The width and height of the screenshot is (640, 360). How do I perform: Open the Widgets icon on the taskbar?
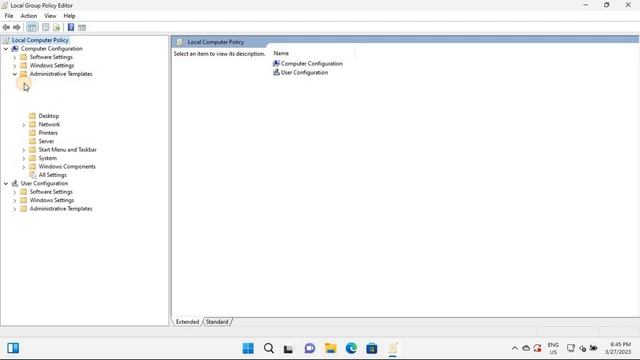pos(13,348)
